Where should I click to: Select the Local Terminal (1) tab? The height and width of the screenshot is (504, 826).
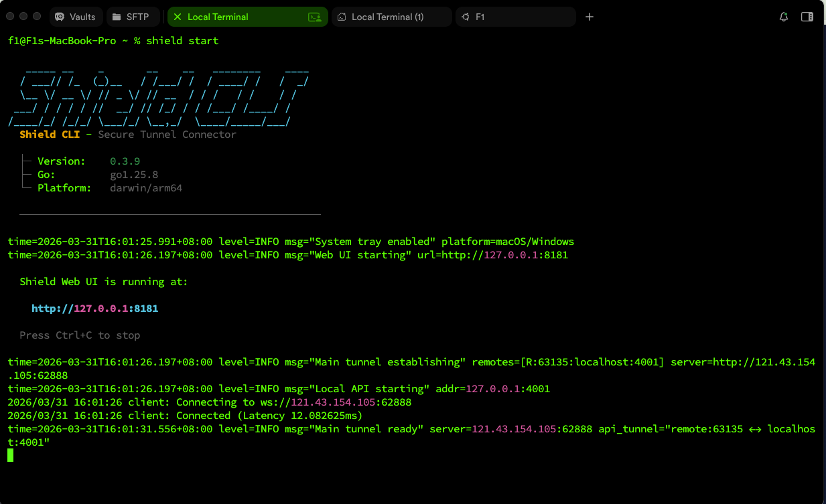(x=391, y=17)
